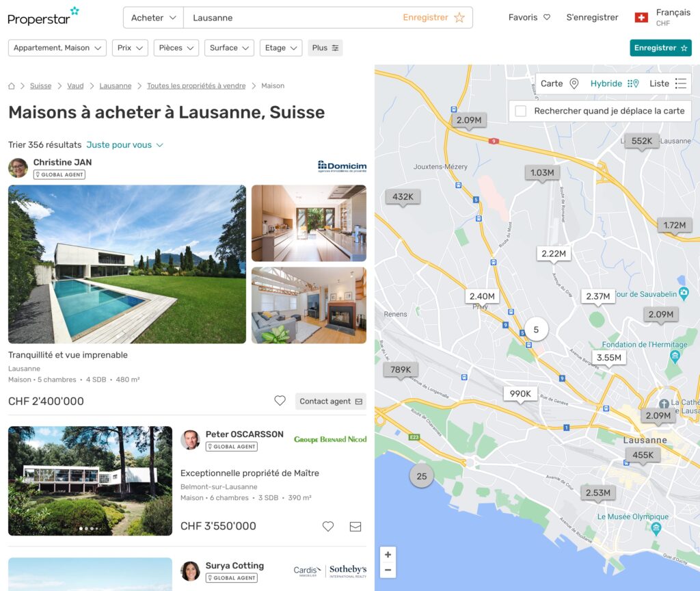Select Carte map view tab

coord(559,83)
